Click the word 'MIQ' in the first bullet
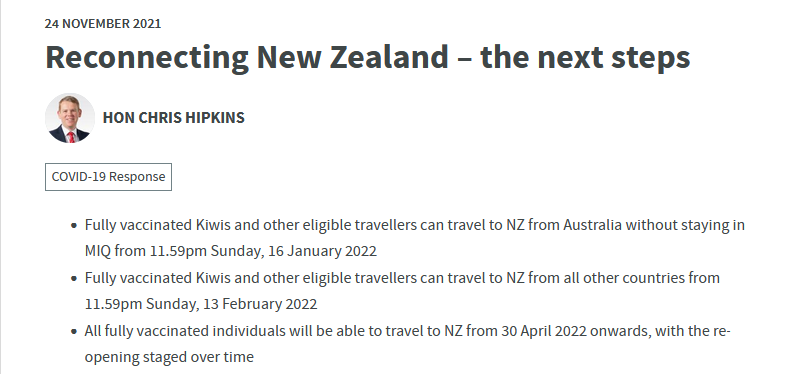Screen dimensions: 789x374 tap(98, 251)
